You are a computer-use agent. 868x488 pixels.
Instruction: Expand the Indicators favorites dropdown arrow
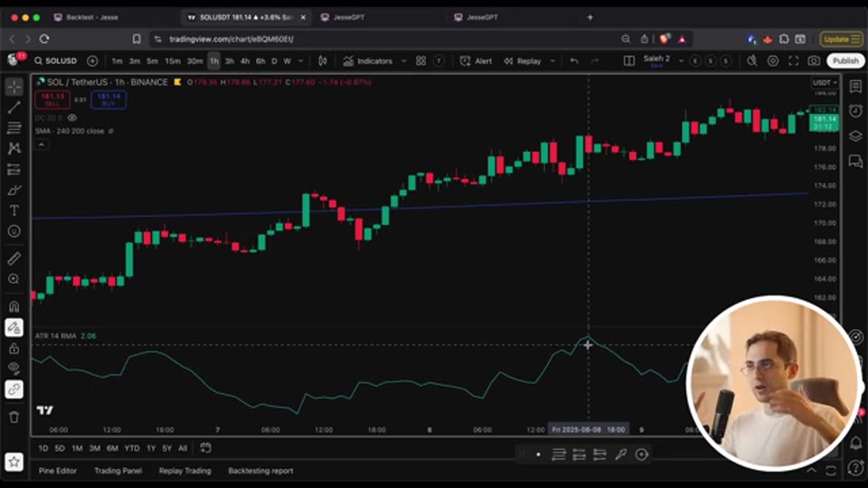pyautogui.click(x=404, y=61)
